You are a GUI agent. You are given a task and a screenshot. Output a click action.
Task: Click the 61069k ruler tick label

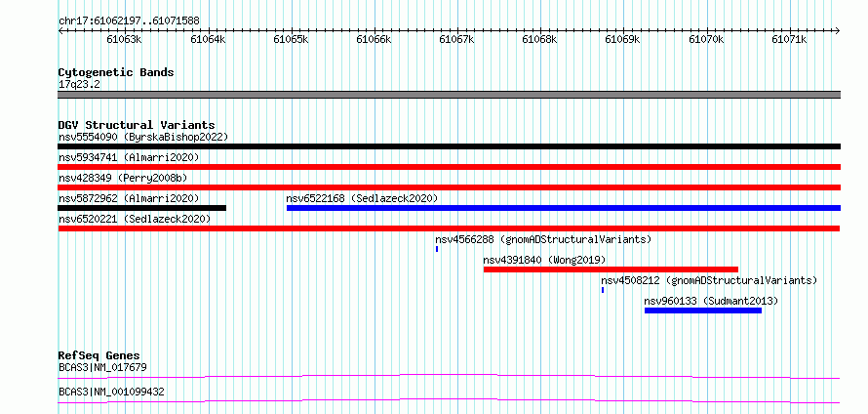coord(623,40)
